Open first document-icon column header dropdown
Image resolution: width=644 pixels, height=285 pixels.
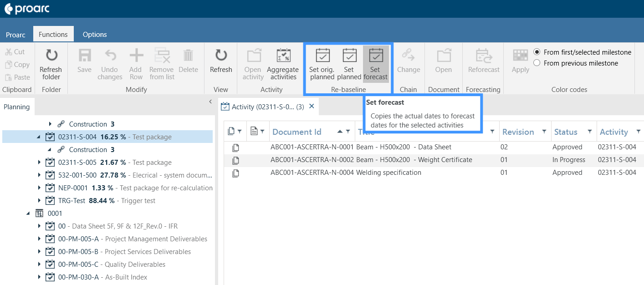[x=239, y=132]
